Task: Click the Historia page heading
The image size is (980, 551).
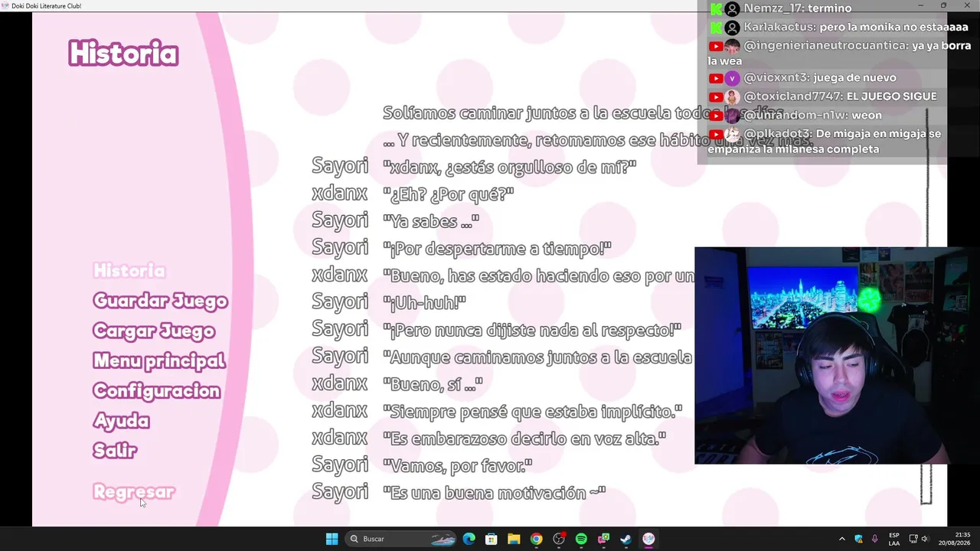Action: pyautogui.click(x=123, y=54)
